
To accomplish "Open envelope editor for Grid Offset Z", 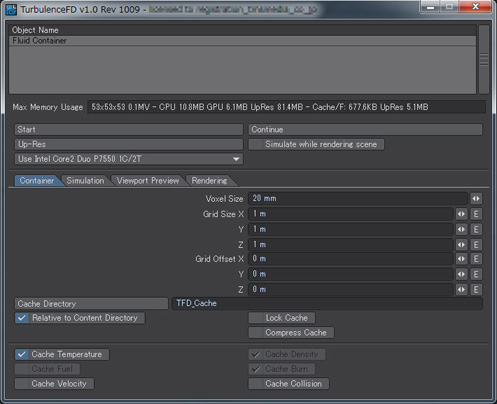I will [476, 289].
